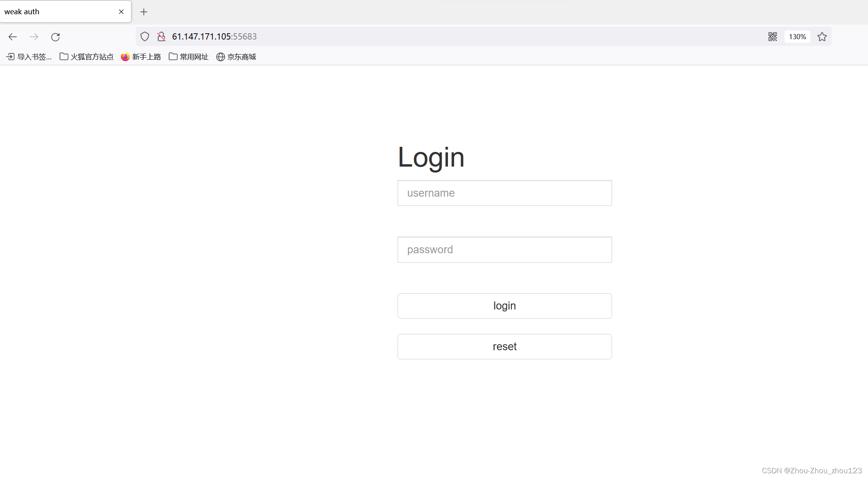The height and width of the screenshot is (478, 868).
Task: Click the insecure connection lock icon
Action: 161,36
